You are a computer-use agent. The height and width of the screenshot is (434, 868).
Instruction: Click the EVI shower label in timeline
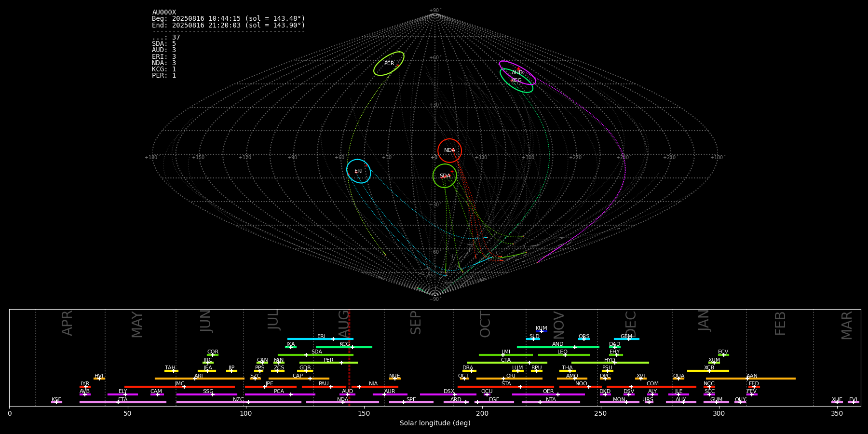tap(853, 400)
